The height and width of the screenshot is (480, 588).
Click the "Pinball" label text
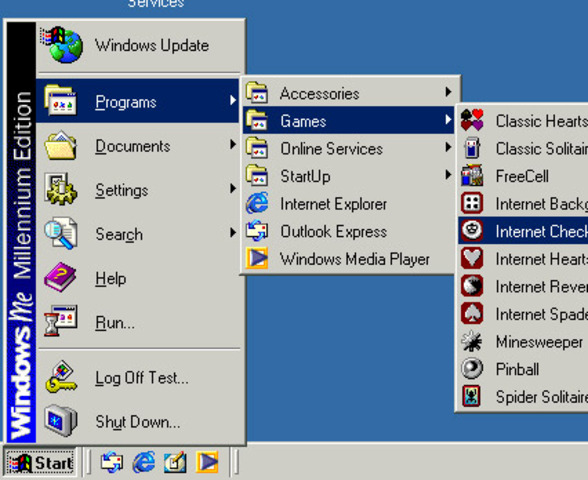(518, 369)
